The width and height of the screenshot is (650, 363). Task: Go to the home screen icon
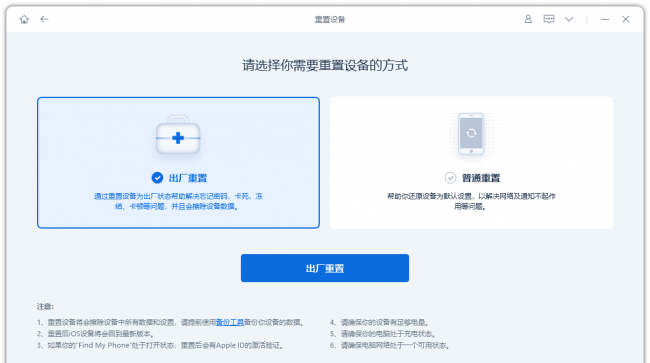click(x=24, y=19)
